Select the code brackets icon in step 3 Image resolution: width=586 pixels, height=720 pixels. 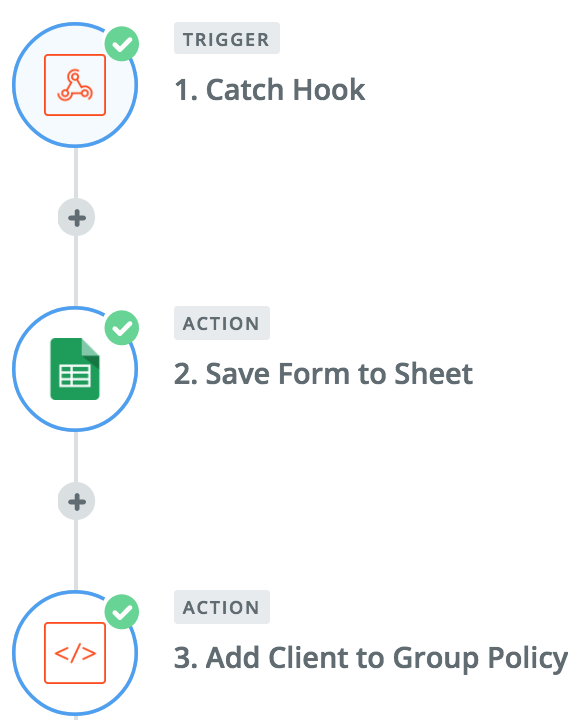(x=75, y=653)
